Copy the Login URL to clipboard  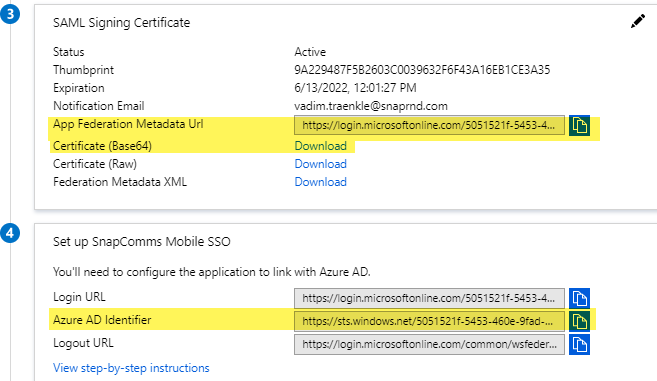click(x=579, y=298)
